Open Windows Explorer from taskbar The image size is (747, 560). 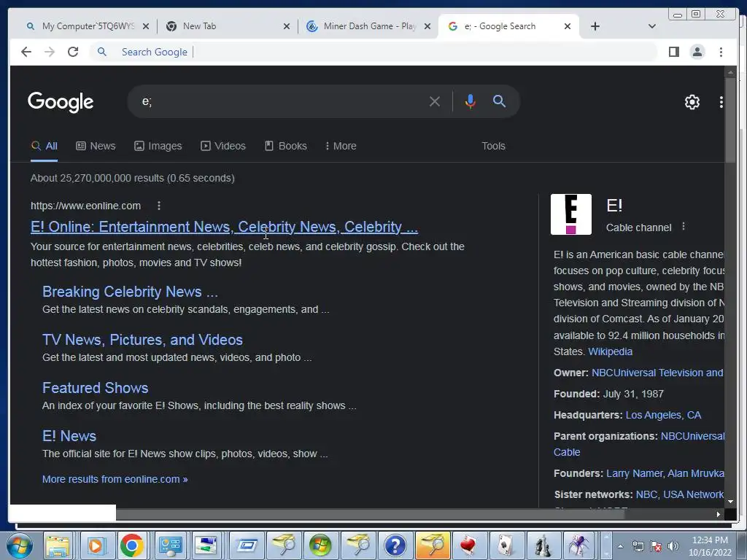click(x=58, y=545)
